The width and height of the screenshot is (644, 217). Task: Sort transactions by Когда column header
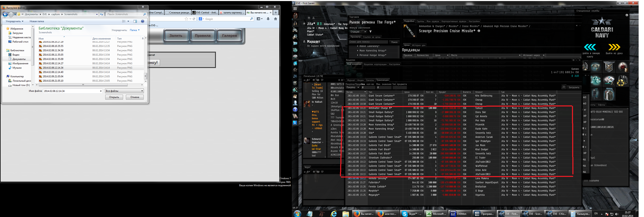[x=356, y=92]
